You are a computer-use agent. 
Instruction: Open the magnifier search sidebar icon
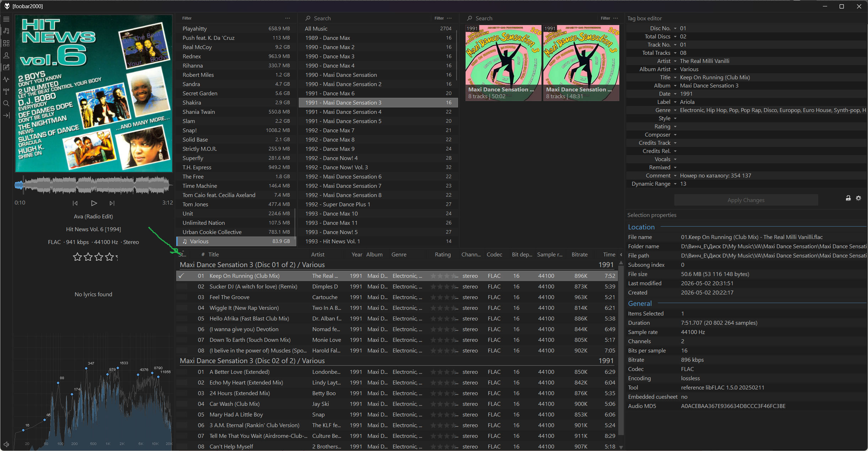[x=6, y=104]
